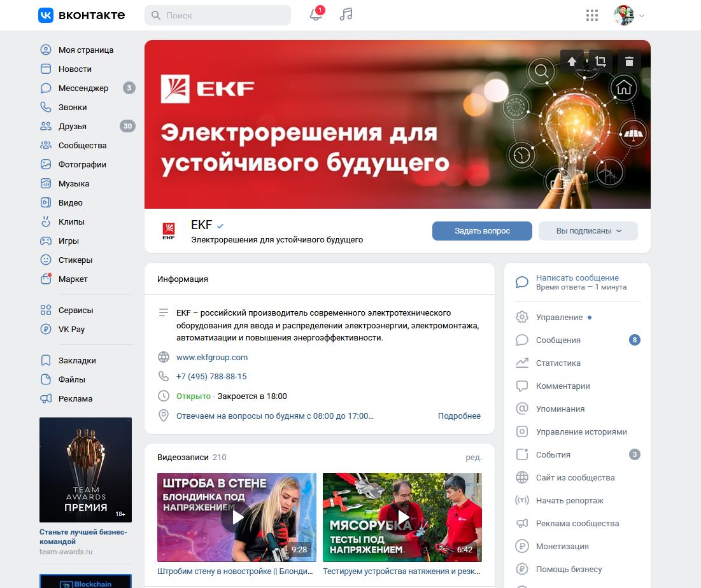Screen dimensions: 701x588
Task: Open the address line Отвечаем на вопросы по будням
Action: 275,416
